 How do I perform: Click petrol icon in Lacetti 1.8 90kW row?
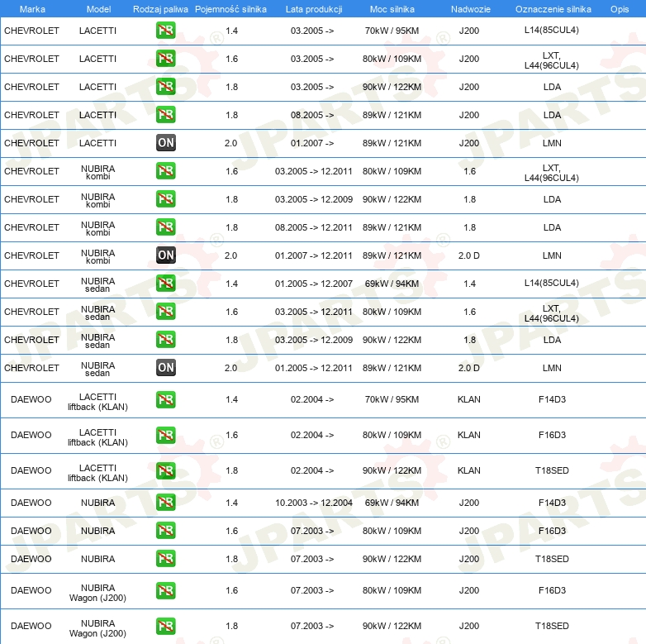tap(165, 87)
